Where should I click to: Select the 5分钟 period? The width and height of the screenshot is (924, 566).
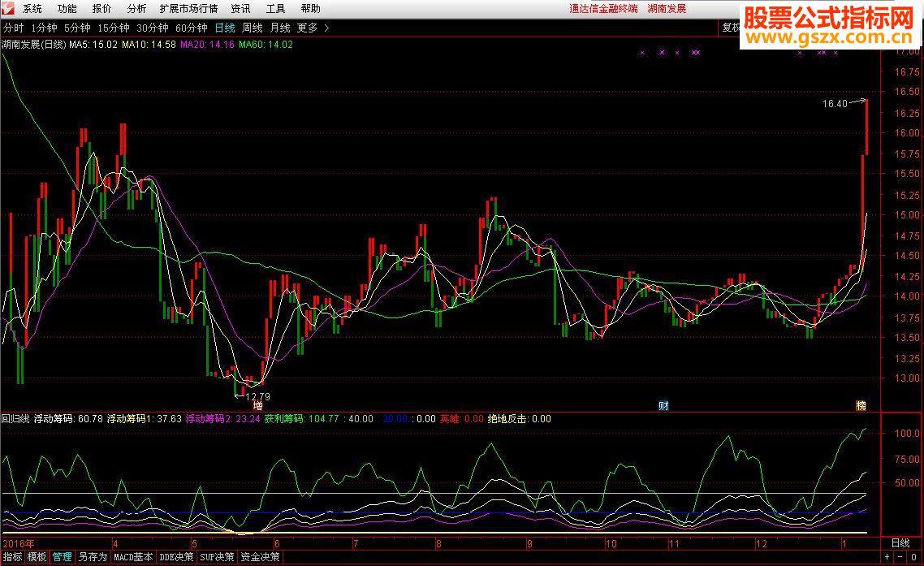[x=77, y=28]
